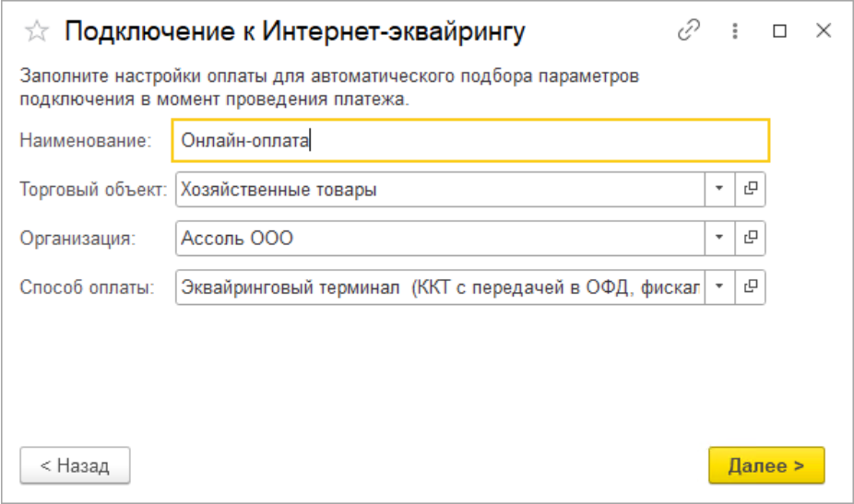Select the Ассоль ООО field value
The image size is (854, 504).
[x=438, y=239]
